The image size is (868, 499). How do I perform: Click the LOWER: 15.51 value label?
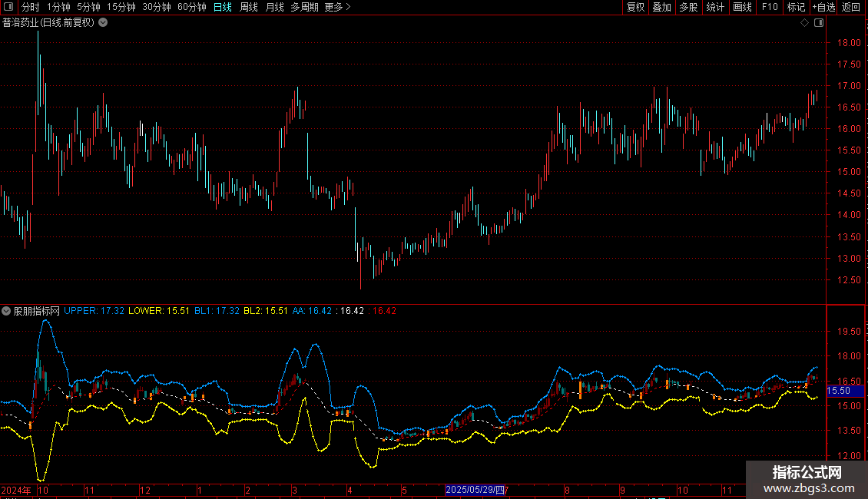tap(159, 311)
